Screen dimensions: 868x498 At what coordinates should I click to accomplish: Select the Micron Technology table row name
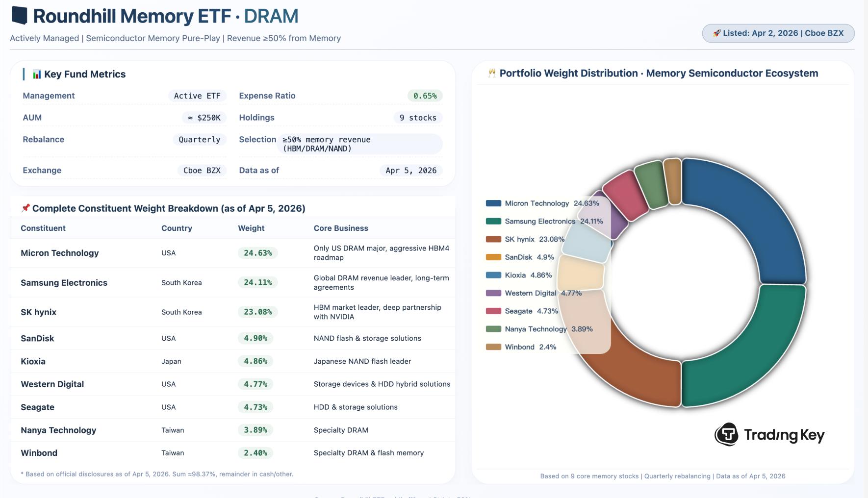coord(60,253)
